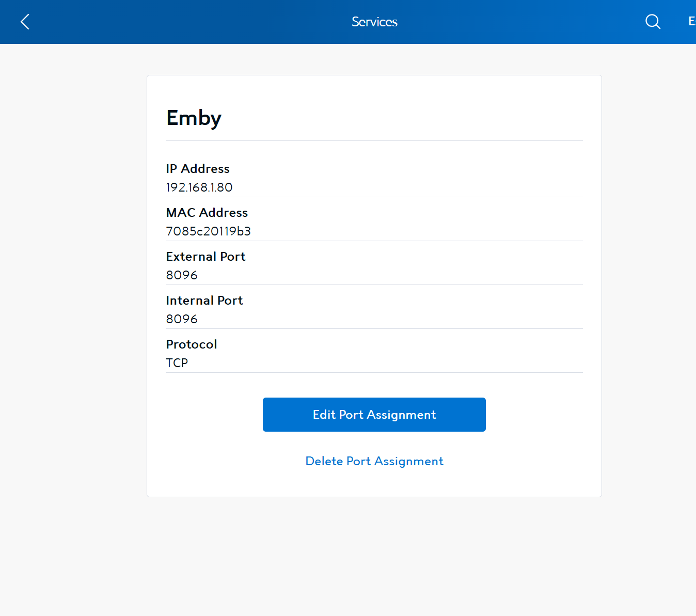Click the Delete Port Assignment link
The image size is (696, 616).
click(374, 461)
